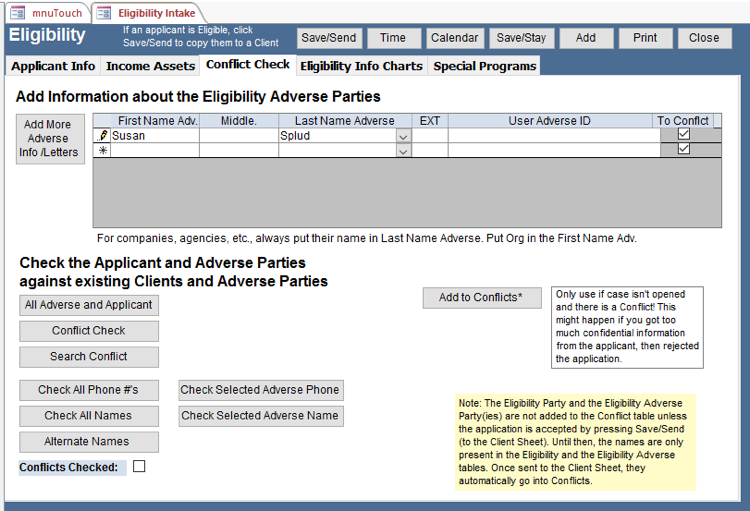Click the First Name Adv. field containing Susan
The height and width of the screenshot is (511, 750).
[154, 135]
